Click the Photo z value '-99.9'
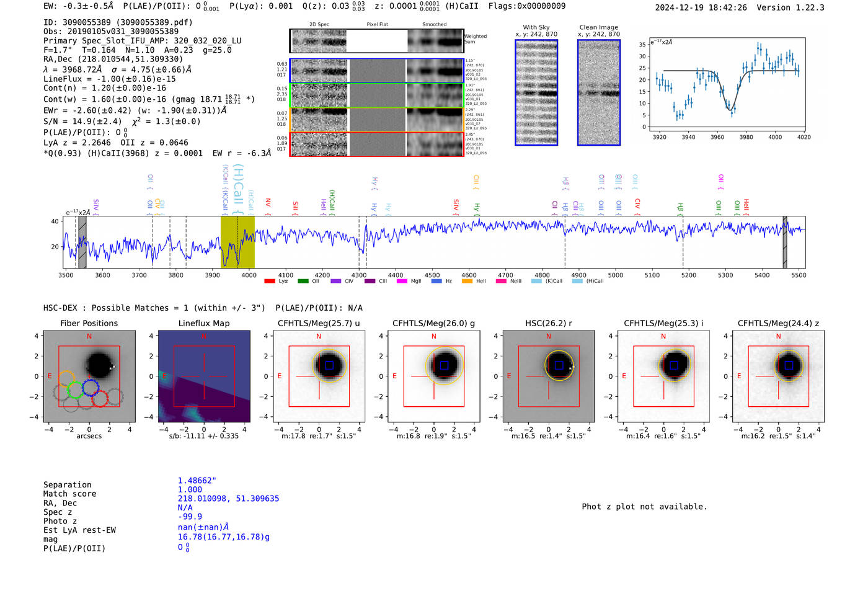Viewport: 868px width, 591px height. tap(190, 517)
